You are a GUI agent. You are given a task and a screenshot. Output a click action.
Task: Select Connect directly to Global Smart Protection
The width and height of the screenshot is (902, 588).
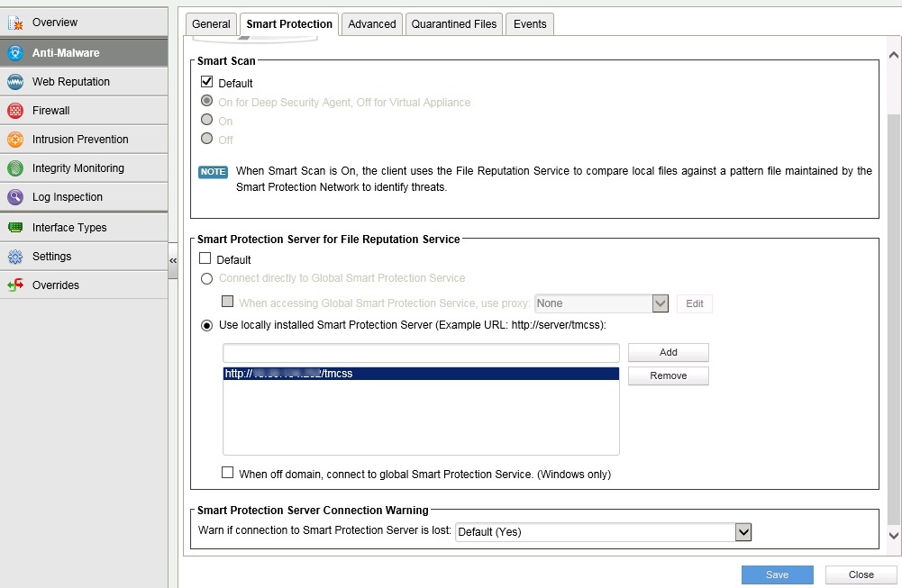coord(206,278)
